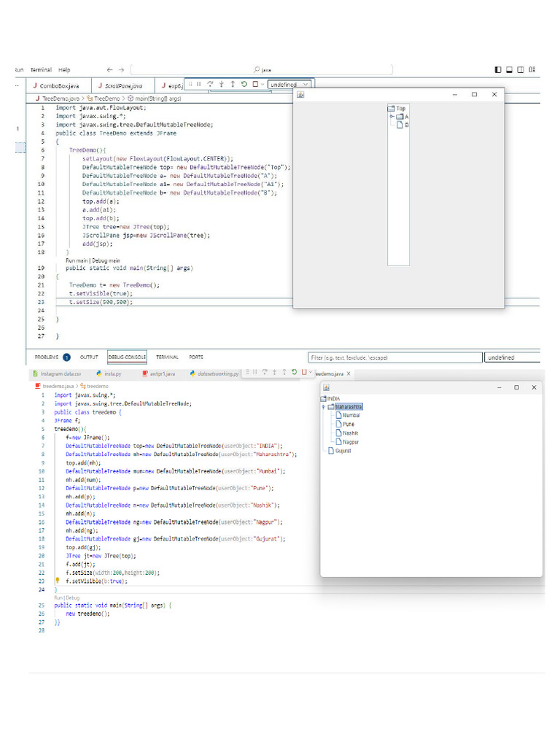Switch to the DEBUG CONSOLE tab
This screenshot has width=560, height=747.
point(127,357)
